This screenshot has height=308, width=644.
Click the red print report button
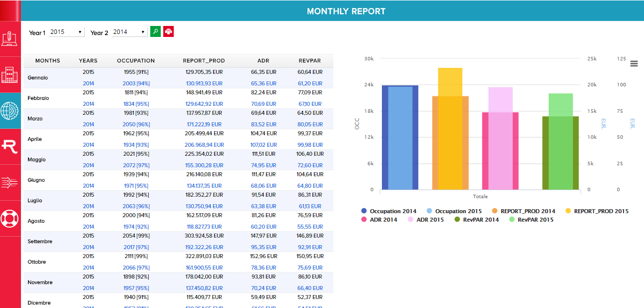pos(168,31)
